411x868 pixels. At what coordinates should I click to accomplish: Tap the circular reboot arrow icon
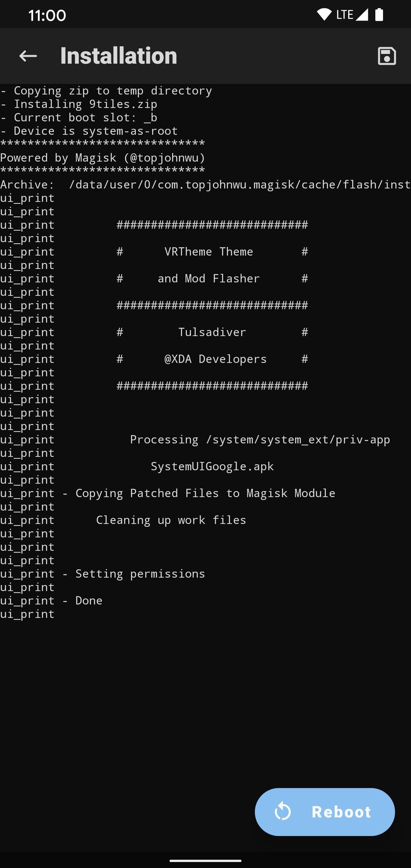[x=283, y=812]
